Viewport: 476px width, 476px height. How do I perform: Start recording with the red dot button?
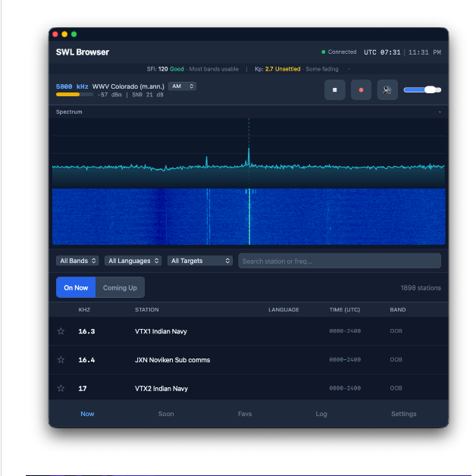coord(361,90)
